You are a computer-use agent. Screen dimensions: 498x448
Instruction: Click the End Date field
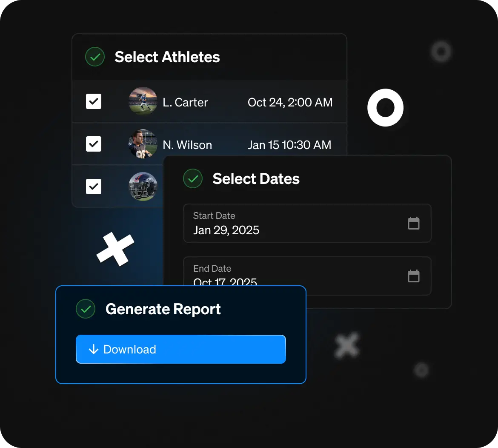(294, 276)
